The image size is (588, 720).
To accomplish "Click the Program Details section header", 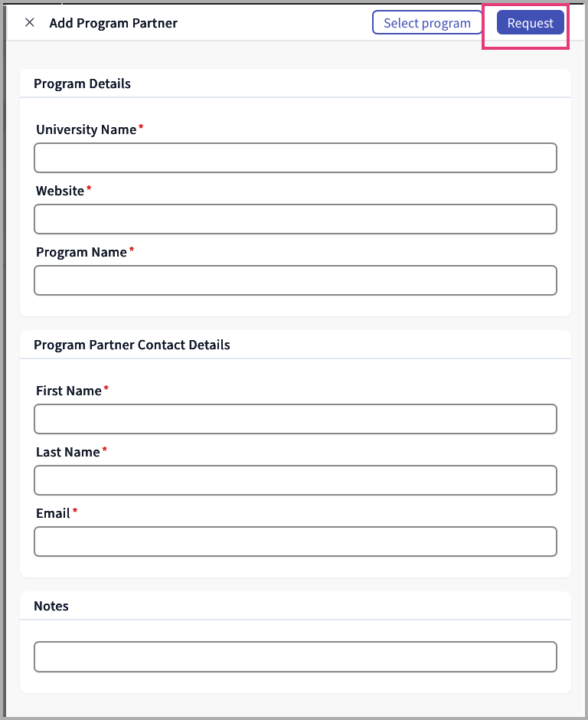I will (x=82, y=84).
